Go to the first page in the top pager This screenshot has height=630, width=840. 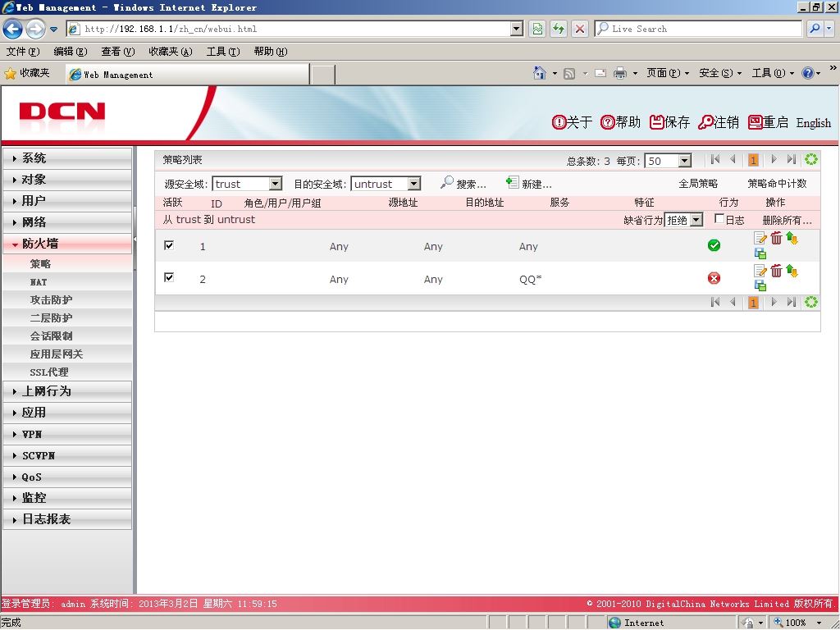pos(715,160)
